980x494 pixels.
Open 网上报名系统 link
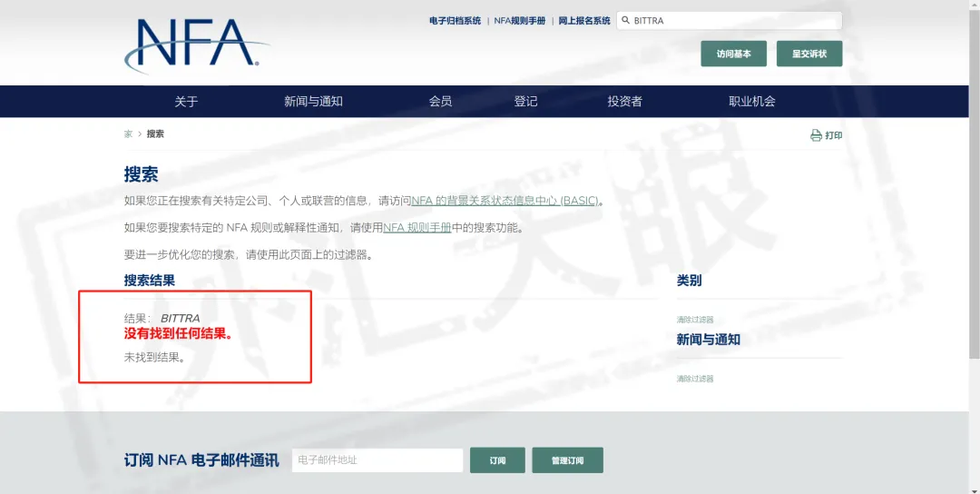pos(584,21)
